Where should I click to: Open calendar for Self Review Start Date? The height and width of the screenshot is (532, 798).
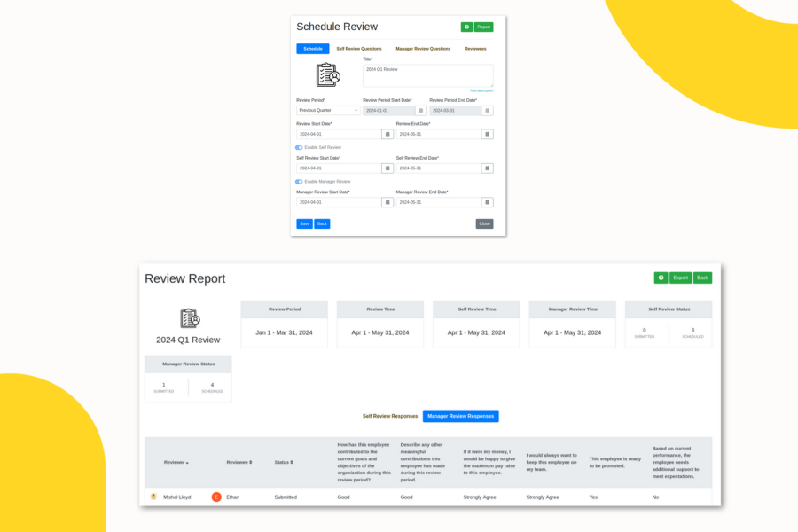pos(387,168)
